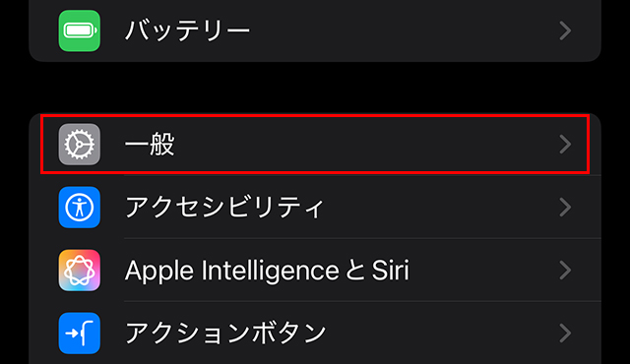Click empty space in the 一般 row

pyautogui.click(x=361, y=144)
